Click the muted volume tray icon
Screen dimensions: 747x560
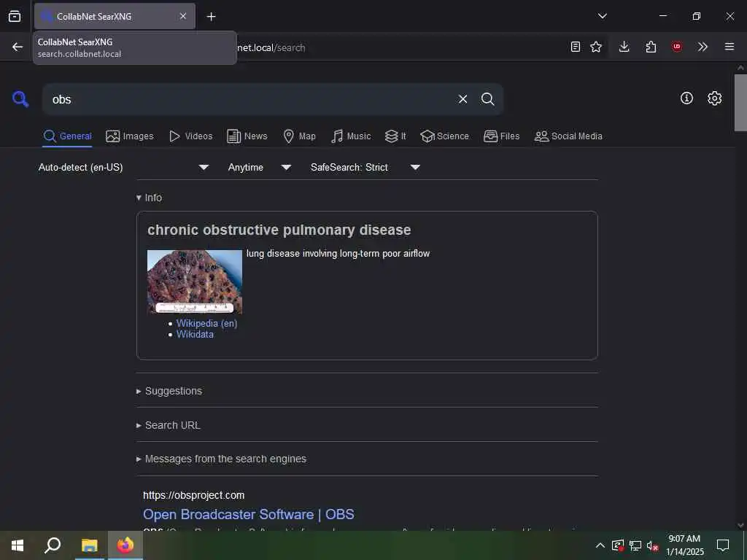(x=652, y=545)
